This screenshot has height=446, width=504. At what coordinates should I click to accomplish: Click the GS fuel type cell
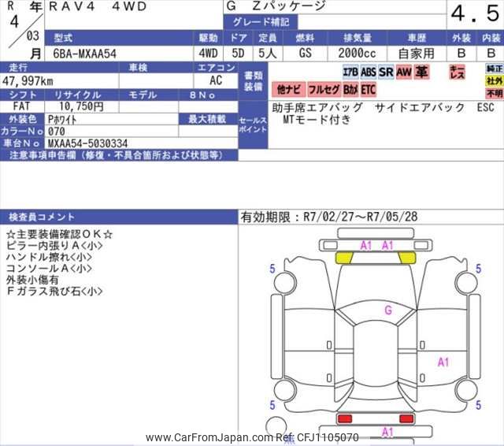coord(305,53)
